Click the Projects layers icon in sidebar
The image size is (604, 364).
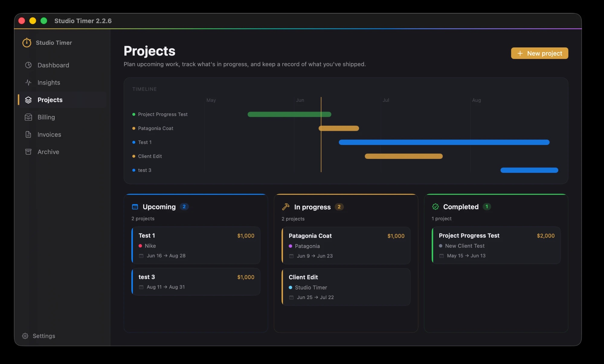tap(28, 100)
